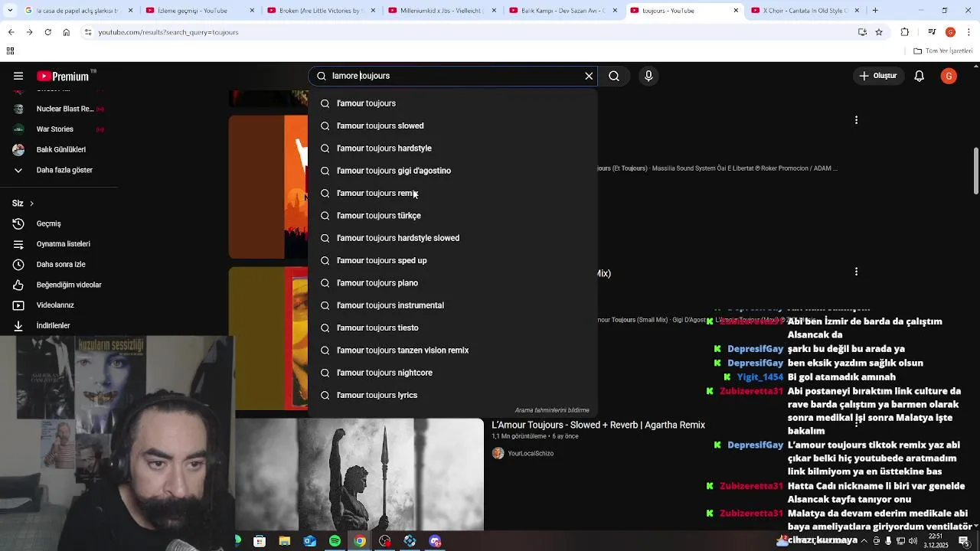980x551 pixels.
Task: Select "l'amour toujours tiesto" suggestion
Action: (452, 328)
